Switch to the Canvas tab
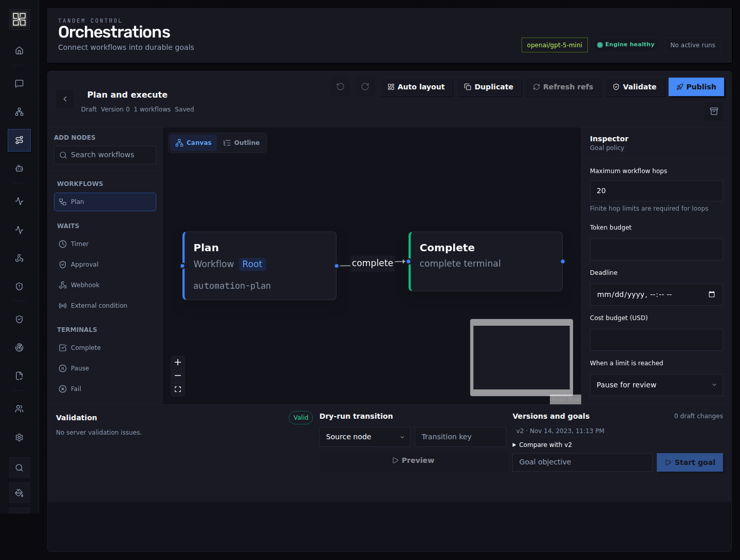The image size is (740, 560). pos(193,143)
